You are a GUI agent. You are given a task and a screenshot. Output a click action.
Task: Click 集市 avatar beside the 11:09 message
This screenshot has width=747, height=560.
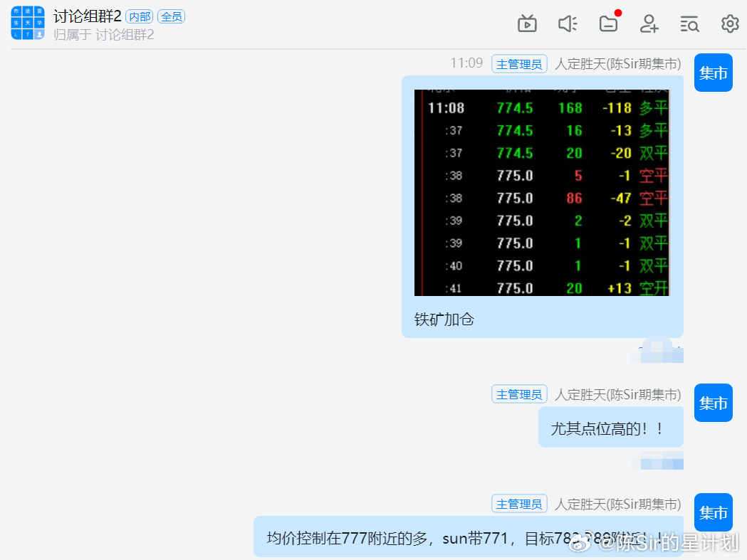point(714,73)
